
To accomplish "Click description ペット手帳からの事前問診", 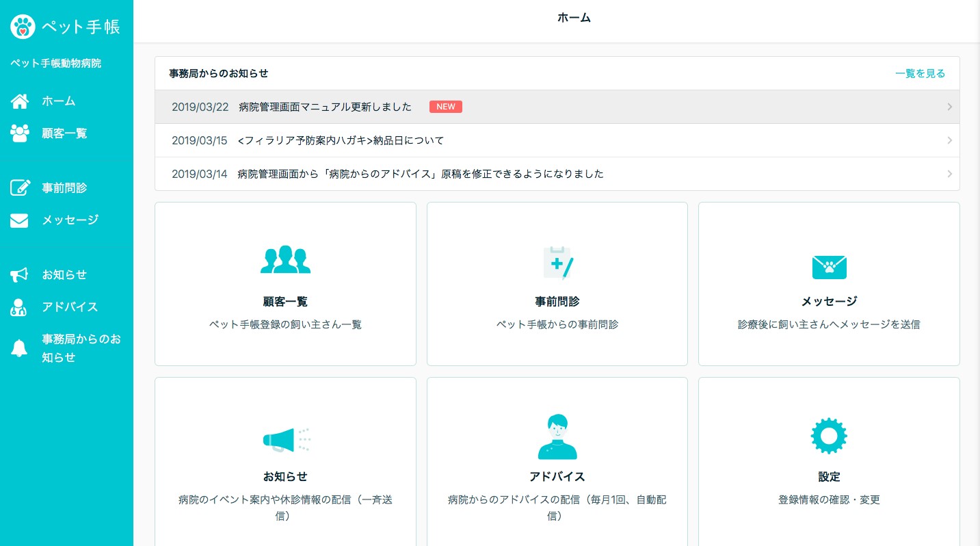I will tap(557, 324).
